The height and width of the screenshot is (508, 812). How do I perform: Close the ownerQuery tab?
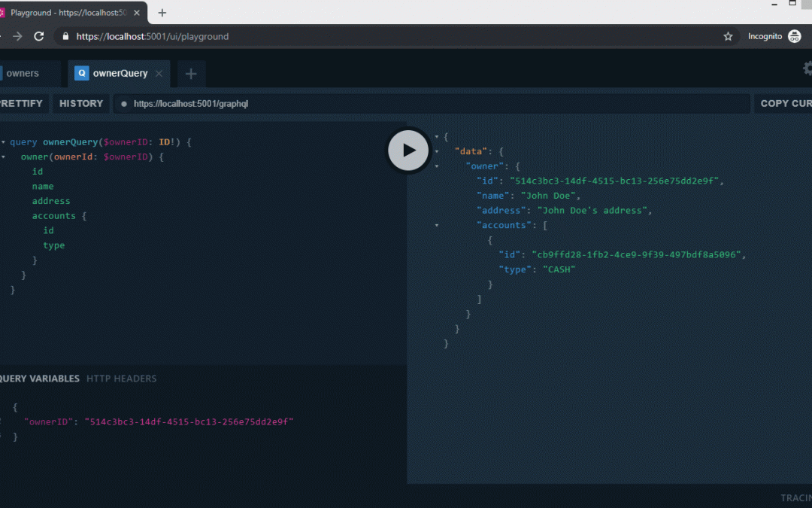(159, 74)
